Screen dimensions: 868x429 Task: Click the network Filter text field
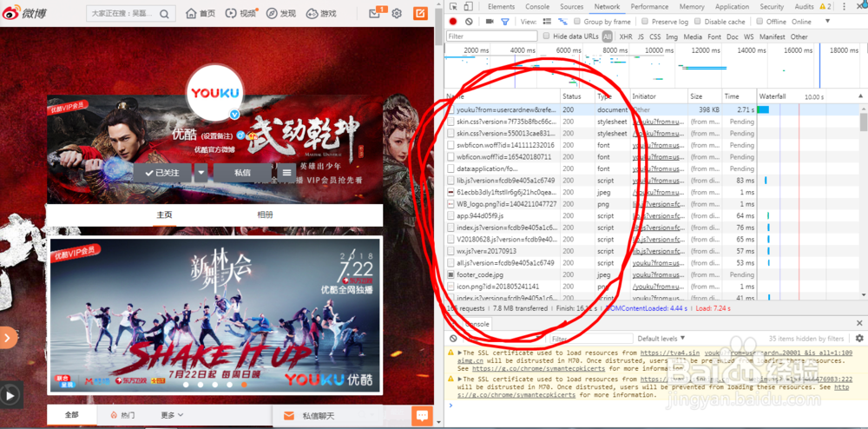pyautogui.click(x=492, y=36)
